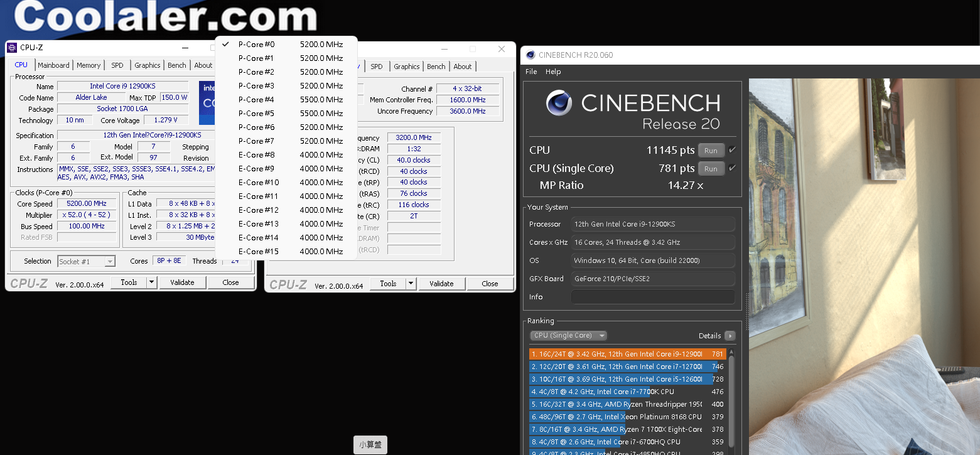Click the Channel # value 4 x 32-bit

468,88
